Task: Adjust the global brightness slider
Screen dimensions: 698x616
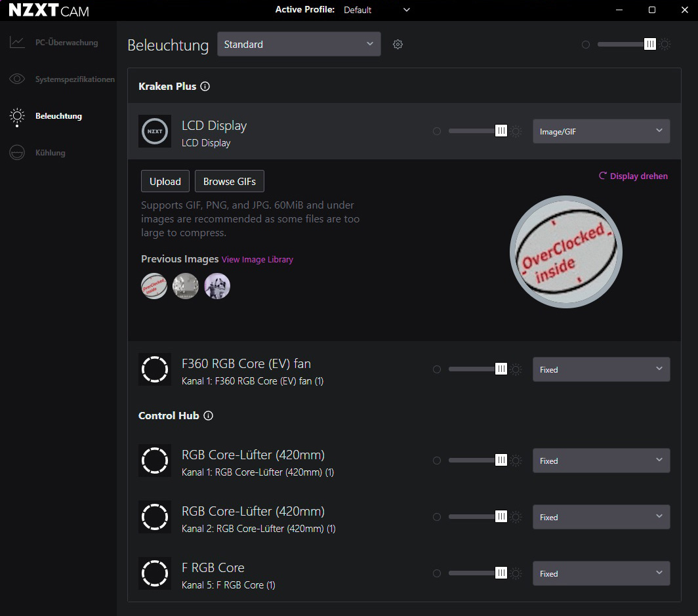Action: pos(626,44)
